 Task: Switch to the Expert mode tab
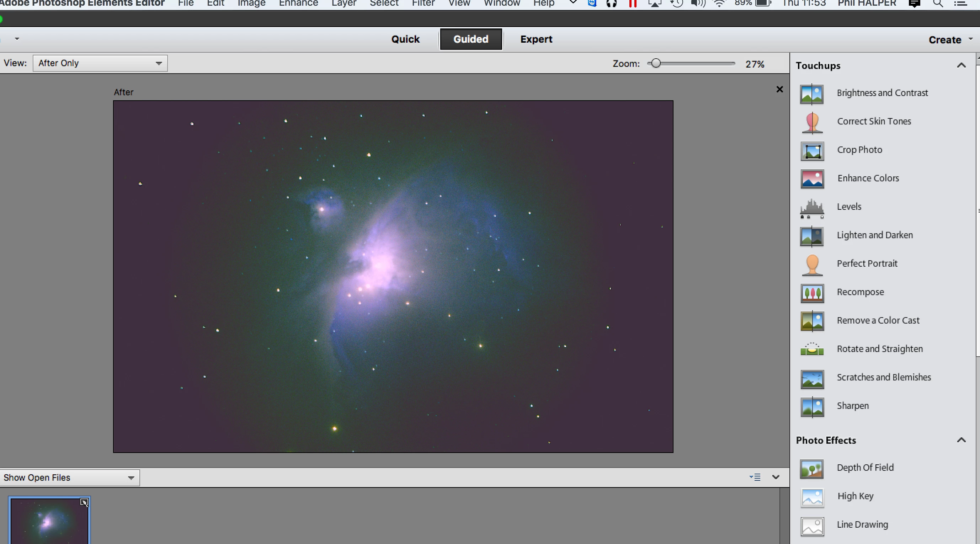click(x=536, y=39)
